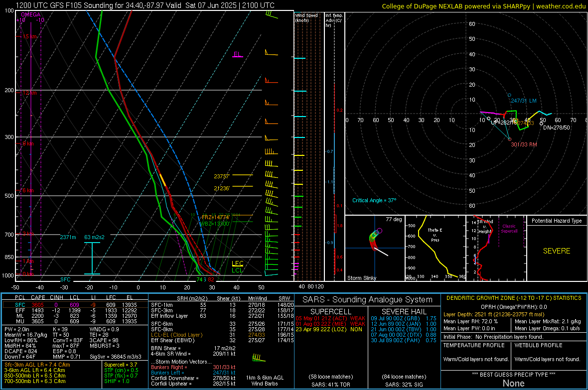The height and width of the screenshot is (390, 588).
Task: Click the Bunkers right-mover circle on the hodograph
Action: (510, 139)
